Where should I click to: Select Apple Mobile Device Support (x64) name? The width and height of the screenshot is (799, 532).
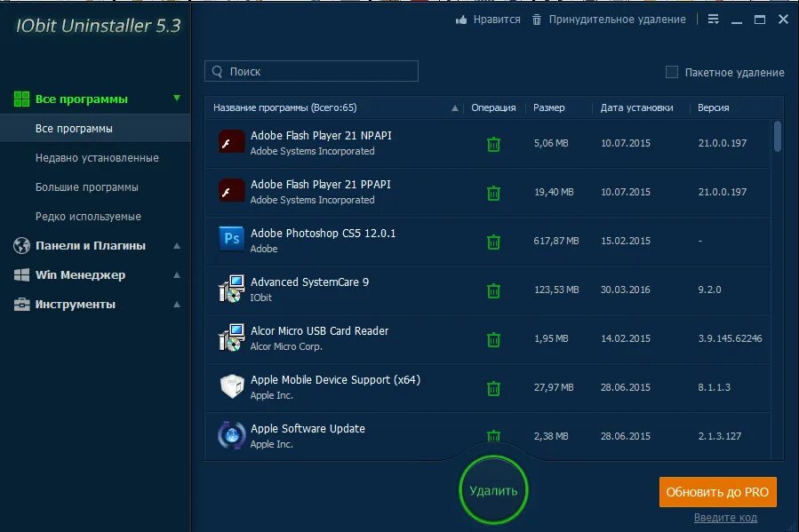click(x=335, y=380)
